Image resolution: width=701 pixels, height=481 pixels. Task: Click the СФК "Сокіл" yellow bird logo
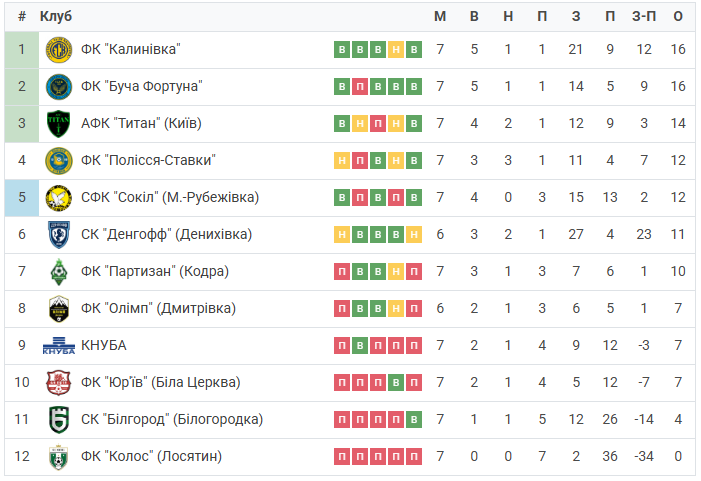pyautogui.click(x=59, y=198)
